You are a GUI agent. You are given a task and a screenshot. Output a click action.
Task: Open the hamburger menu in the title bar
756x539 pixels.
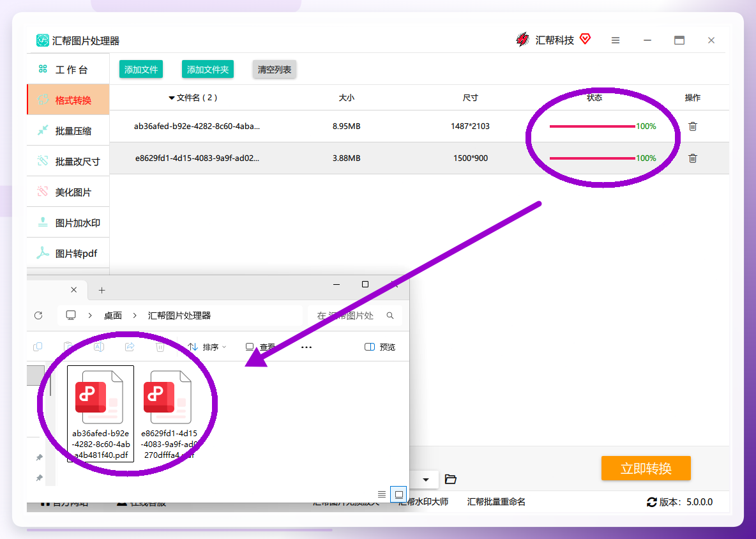coord(616,40)
